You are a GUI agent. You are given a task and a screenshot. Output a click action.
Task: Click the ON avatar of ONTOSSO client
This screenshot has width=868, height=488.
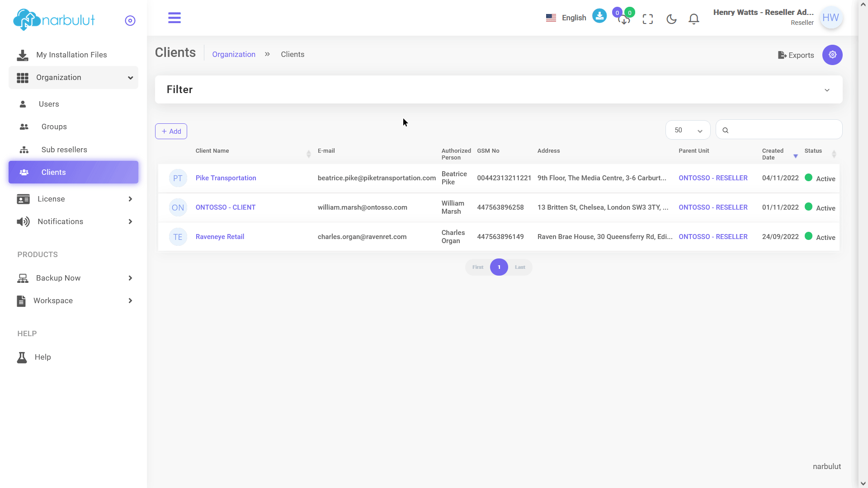(x=178, y=208)
